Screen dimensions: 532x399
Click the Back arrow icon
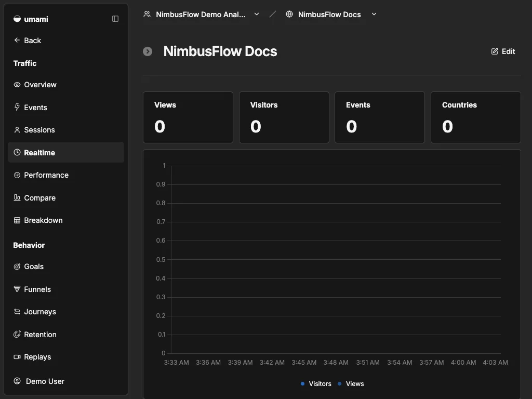tap(17, 40)
